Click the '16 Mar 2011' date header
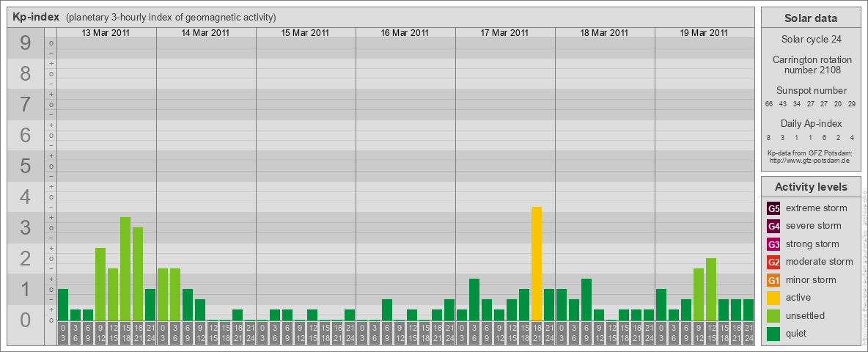Screen dimensions: 868x352 (405, 33)
